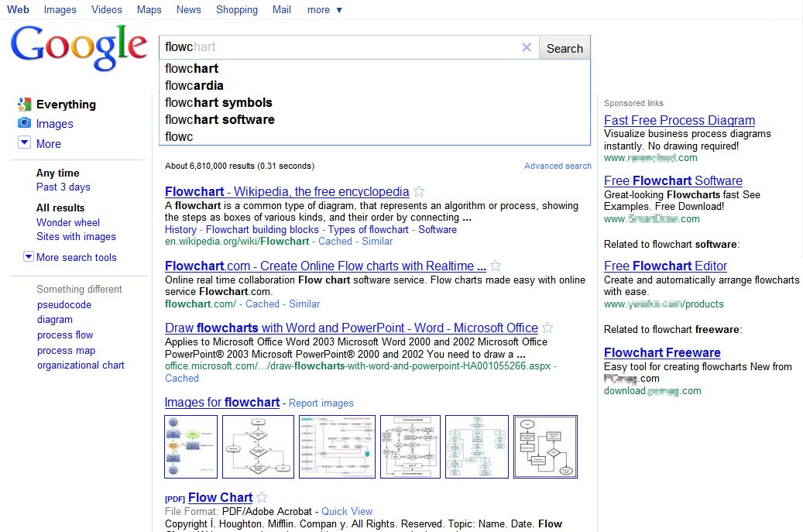This screenshot has width=803, height=532.
Task: Open first flowchart image thumbnail with colored shapes
Action: [x=190, y=447]
